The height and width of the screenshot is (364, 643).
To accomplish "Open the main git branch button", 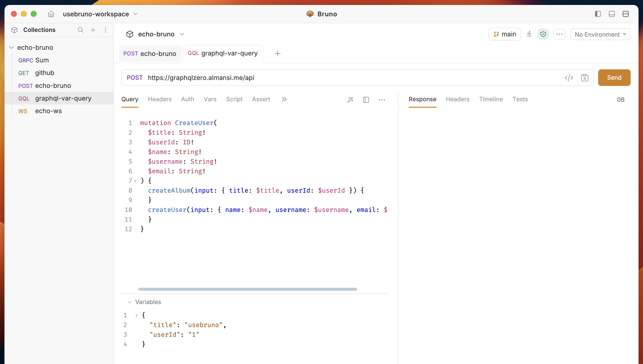I will point(505,34).
